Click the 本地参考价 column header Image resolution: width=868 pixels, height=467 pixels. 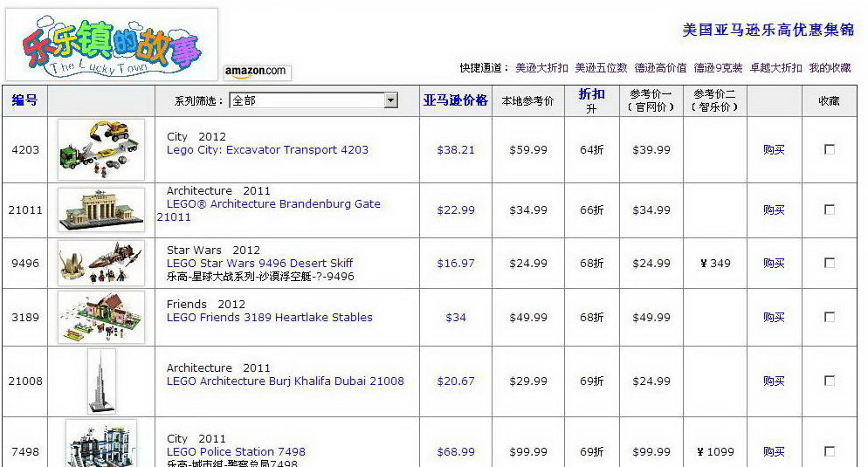click(x=527, y=100)
